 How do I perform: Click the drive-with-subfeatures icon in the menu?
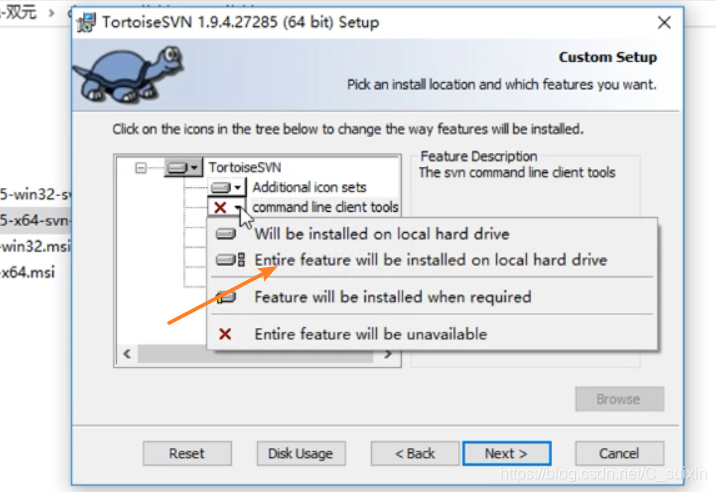click(231, 260)
